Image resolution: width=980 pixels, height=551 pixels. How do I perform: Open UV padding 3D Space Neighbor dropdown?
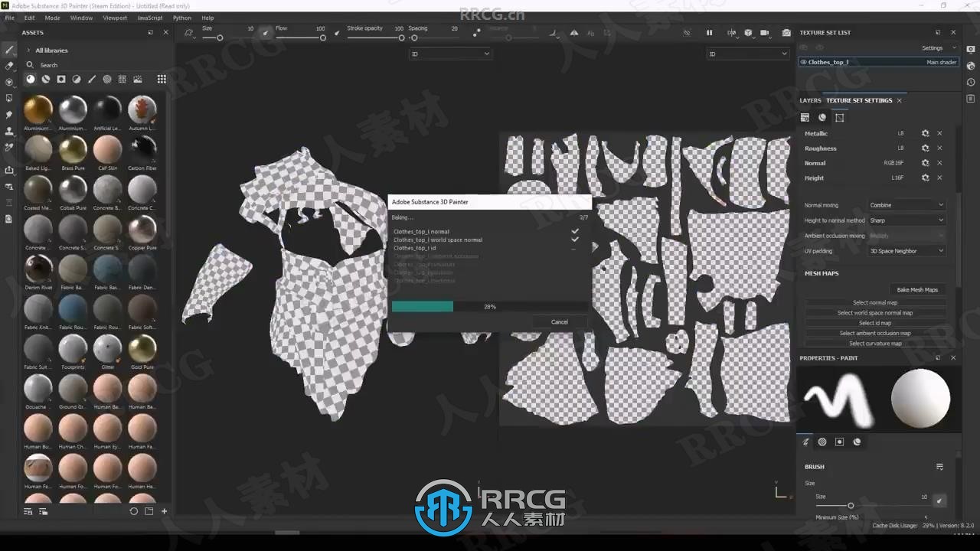point(906,251)
